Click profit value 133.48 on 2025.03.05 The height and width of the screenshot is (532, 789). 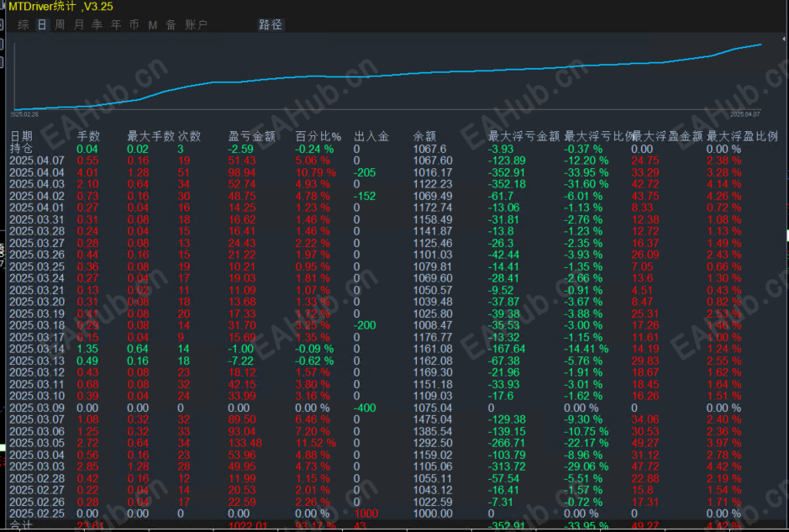245,443
